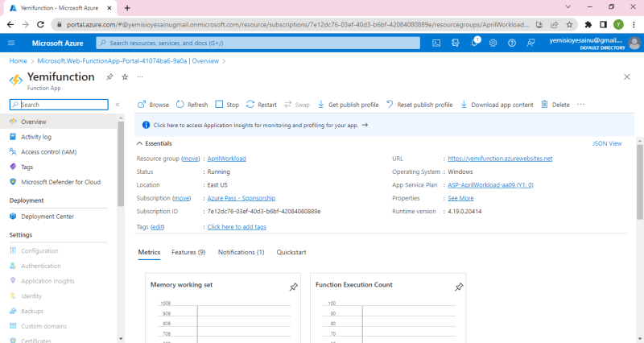Click the Application Insights info banner
Viewport: 644px width, 343px height.
pos(384,125)
